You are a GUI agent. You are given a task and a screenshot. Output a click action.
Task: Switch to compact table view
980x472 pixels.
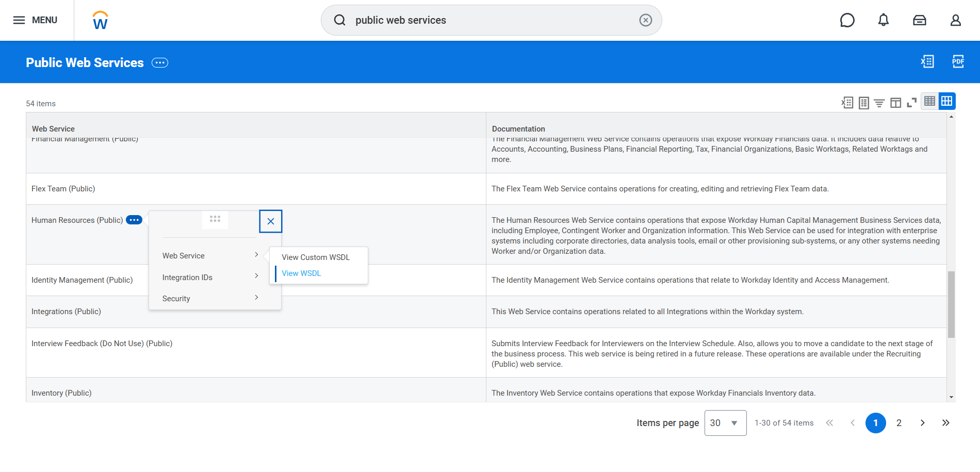point(929,101)
